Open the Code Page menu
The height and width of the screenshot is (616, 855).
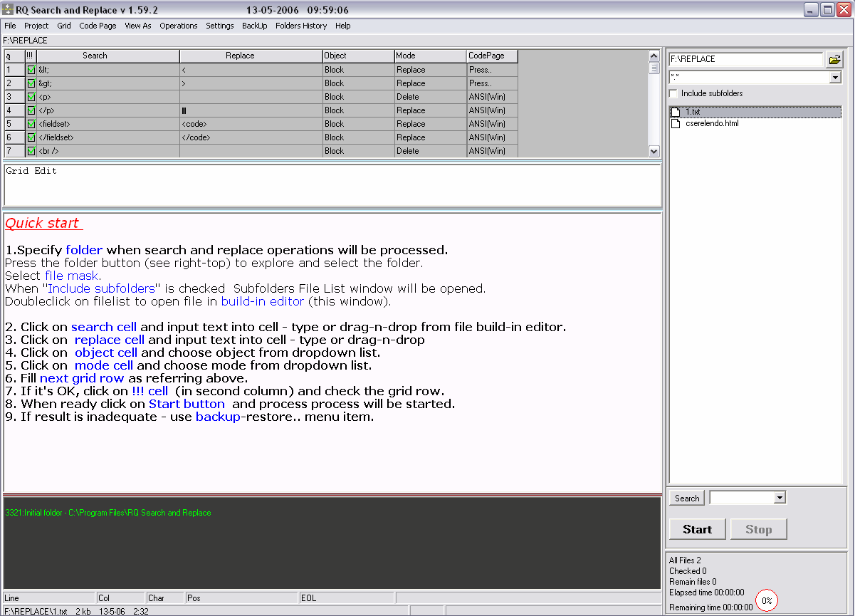coord(98,26)
